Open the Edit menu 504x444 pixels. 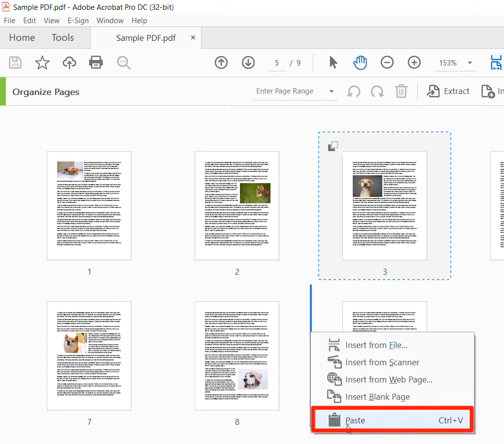pos(29,21)
